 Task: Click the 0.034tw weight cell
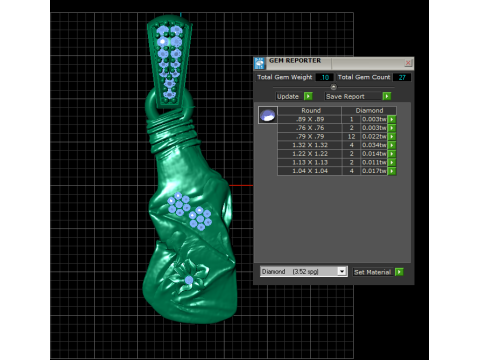374,145
